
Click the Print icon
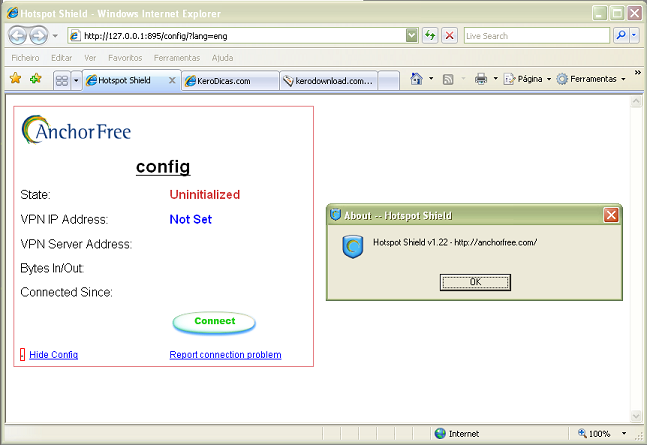(x=481, y=78)
